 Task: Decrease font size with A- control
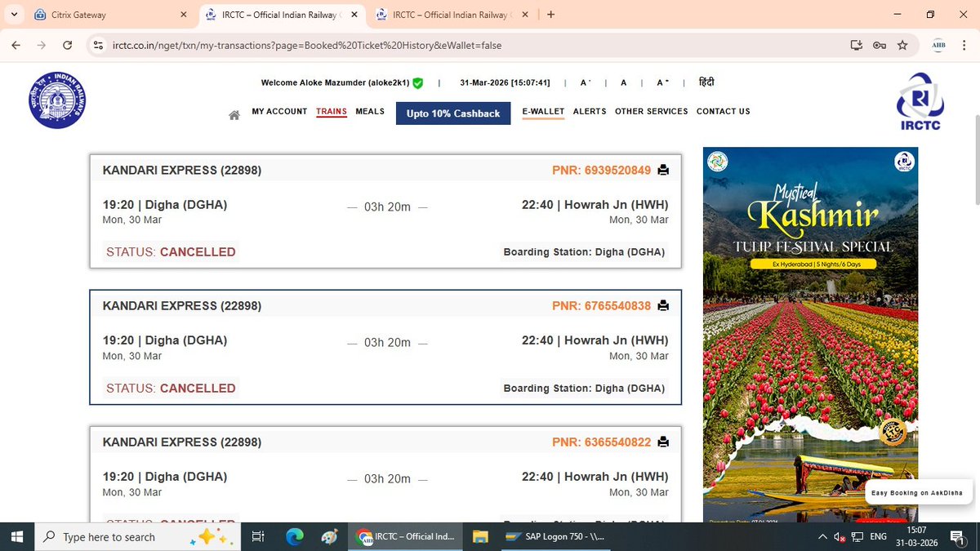586,82
